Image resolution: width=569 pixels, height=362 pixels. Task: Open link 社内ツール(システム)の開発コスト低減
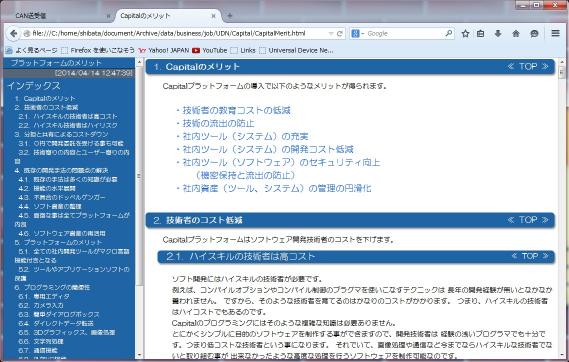tap(268, 149)
